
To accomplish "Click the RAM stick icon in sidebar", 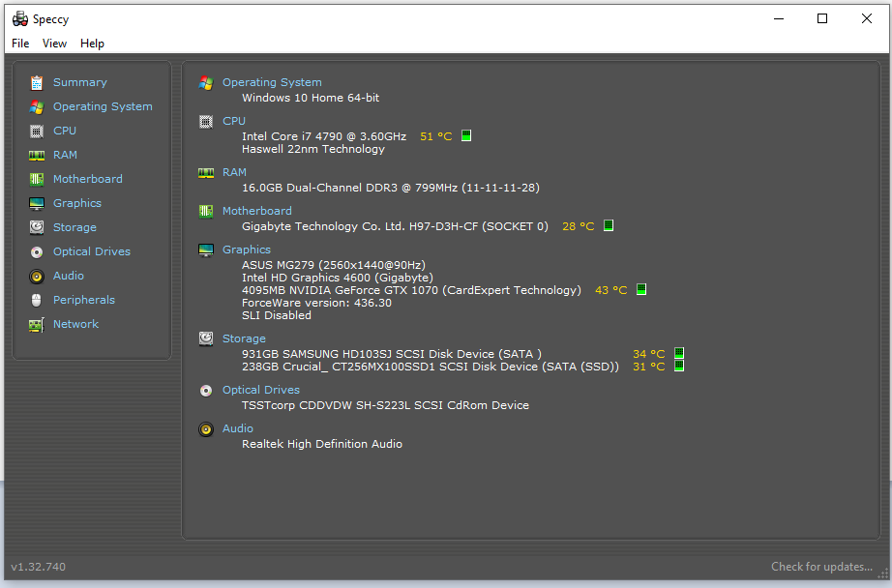I will tap(37, 156).
